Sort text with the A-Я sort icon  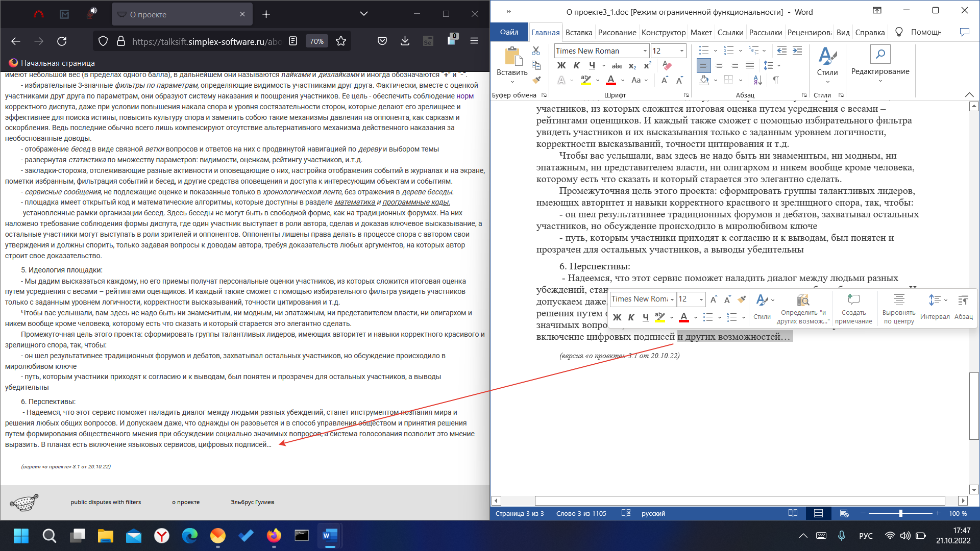758,80
